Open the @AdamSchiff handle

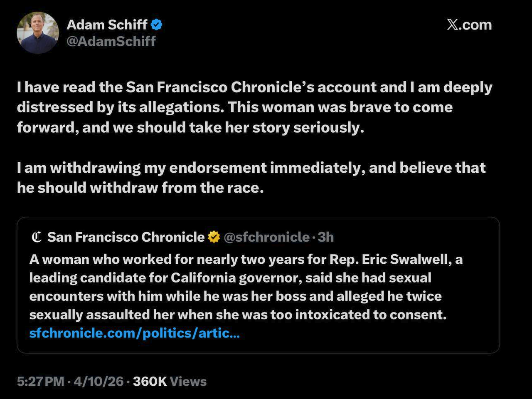111,41
